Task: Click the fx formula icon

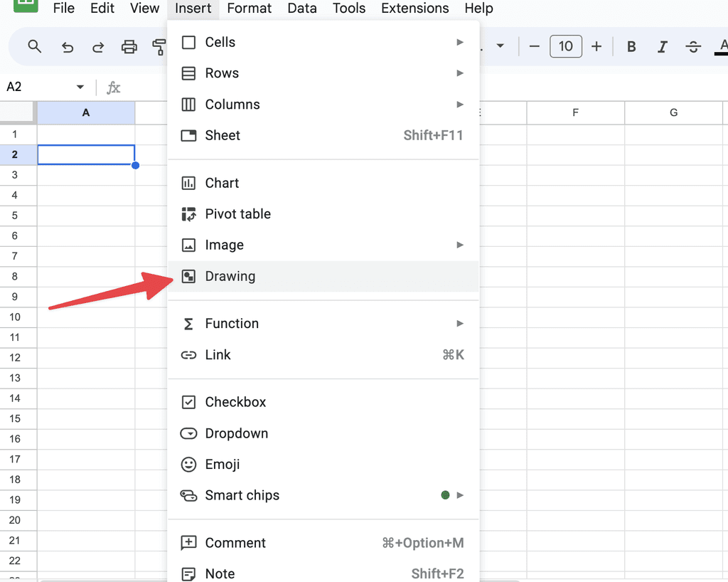Action: pyautogui.click(x=113, y=86)
